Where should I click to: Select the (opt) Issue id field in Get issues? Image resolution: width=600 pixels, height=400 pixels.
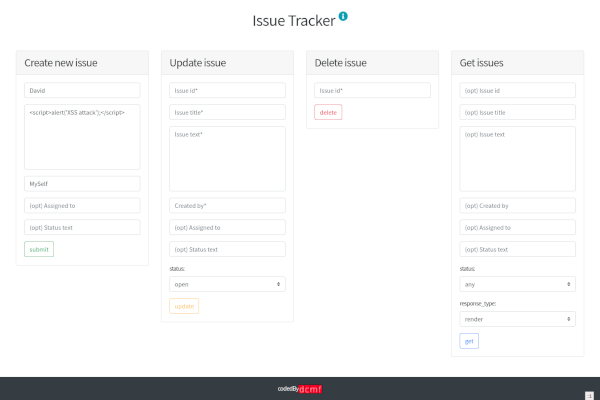(517, 90)
